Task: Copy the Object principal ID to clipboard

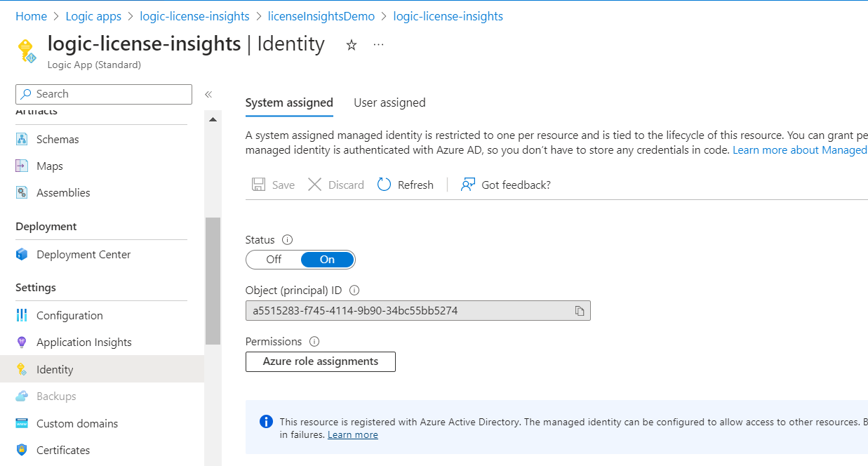Action: 580,311
